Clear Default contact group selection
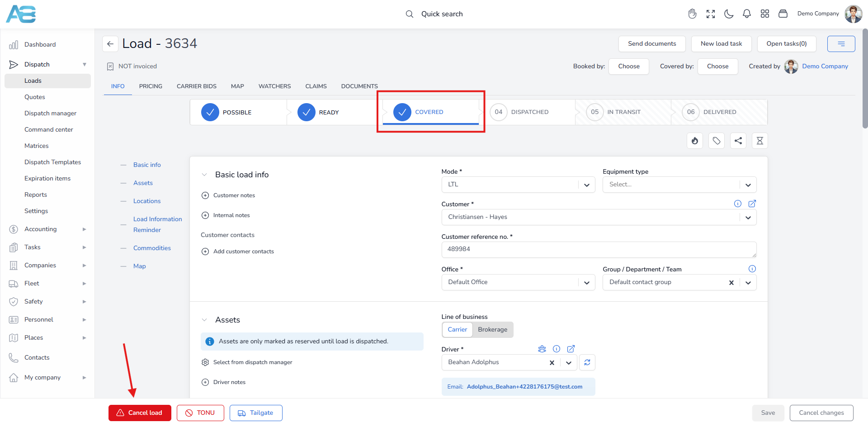Image resolution: width=868 pixels, height=427 pixels. coord(731,283)
